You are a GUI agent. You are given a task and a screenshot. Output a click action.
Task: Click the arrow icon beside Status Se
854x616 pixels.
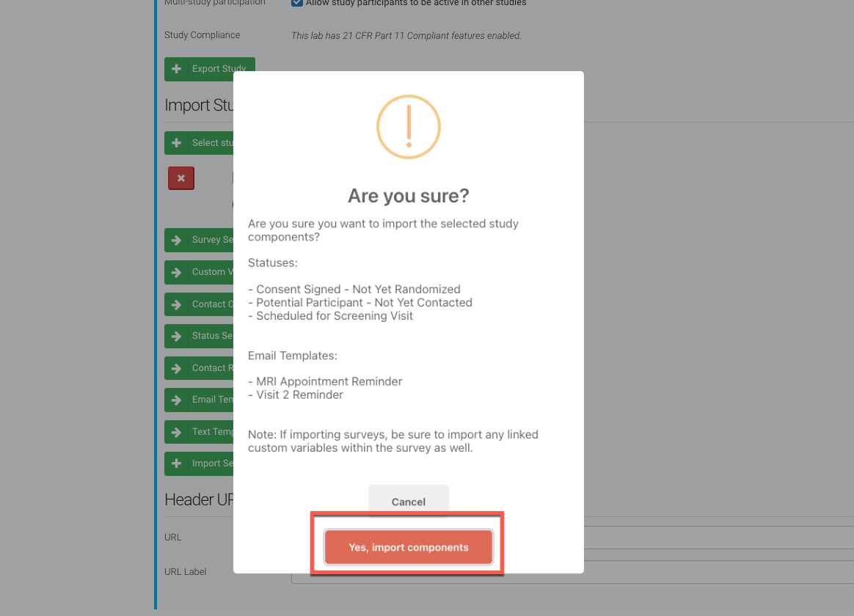[x=176, y=336]
